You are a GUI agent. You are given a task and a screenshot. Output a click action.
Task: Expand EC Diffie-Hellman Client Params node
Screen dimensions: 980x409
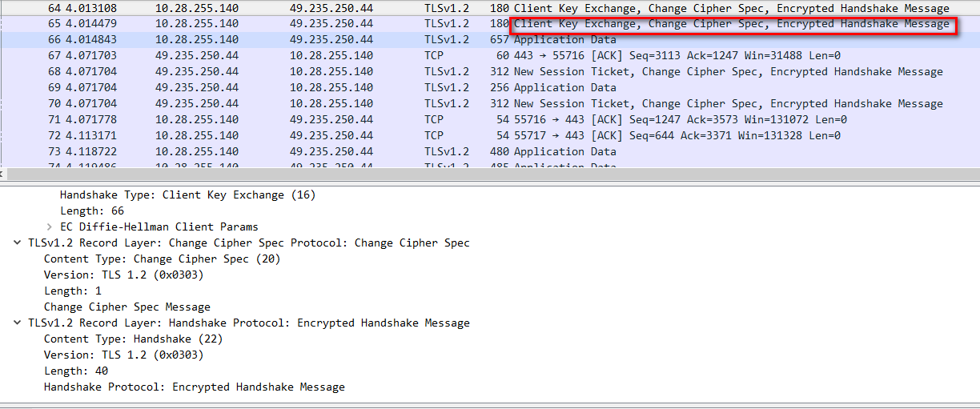click(50, 227)
